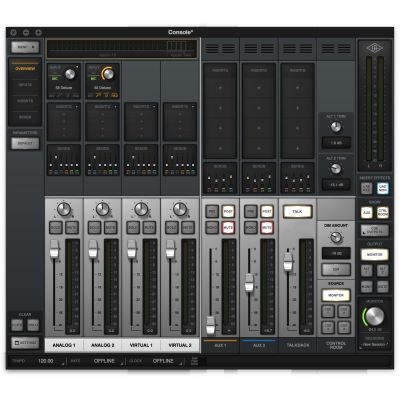Click the Analog 2 preamp gain knob

(108, 74)
